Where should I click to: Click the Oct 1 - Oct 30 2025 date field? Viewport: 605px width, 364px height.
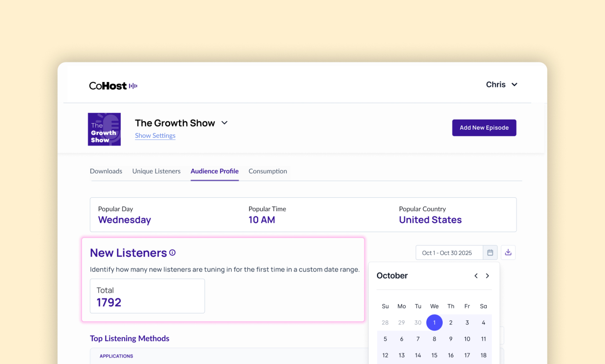pos(449,253)
